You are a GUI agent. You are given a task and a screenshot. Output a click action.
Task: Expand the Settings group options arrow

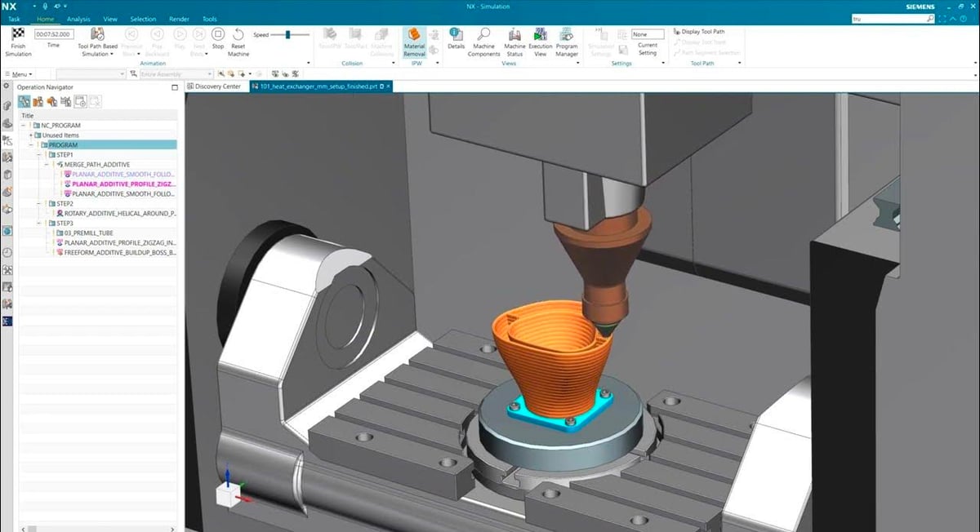click(661, 63)
